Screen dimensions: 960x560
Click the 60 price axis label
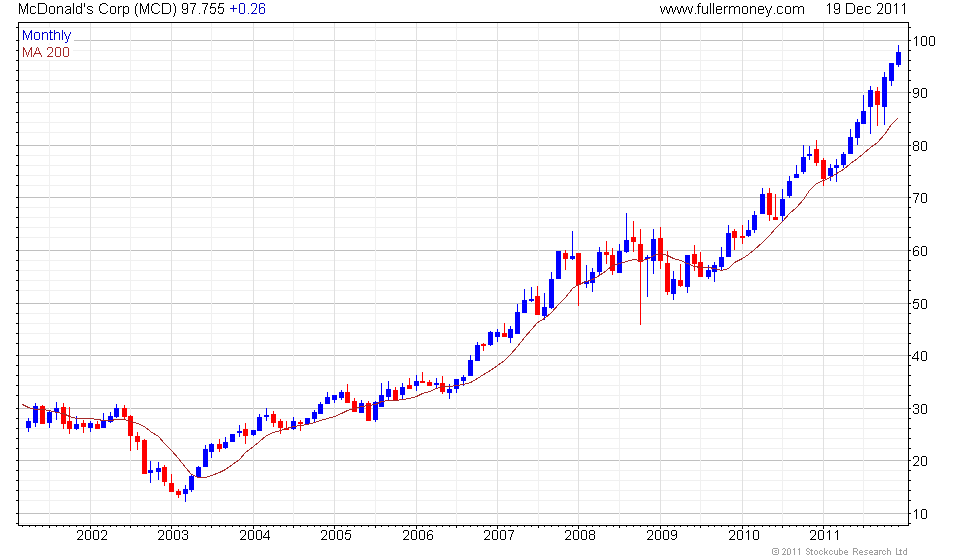(x=920, y=251)
